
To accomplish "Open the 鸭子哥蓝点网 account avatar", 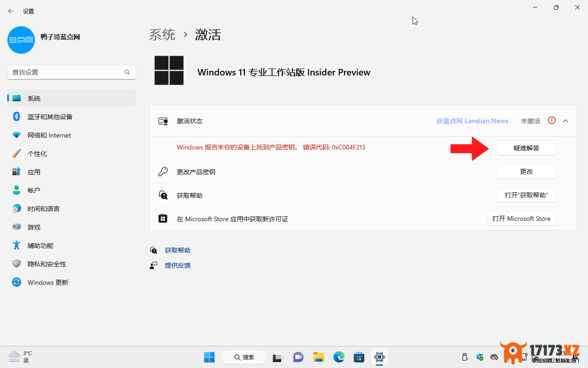I will pyautogui.click(x=21, y=40).
